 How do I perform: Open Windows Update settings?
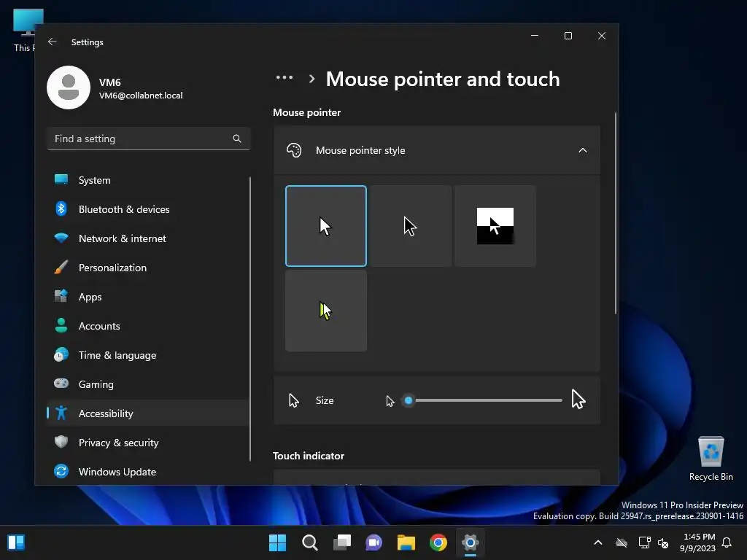[x=148, y=472]
